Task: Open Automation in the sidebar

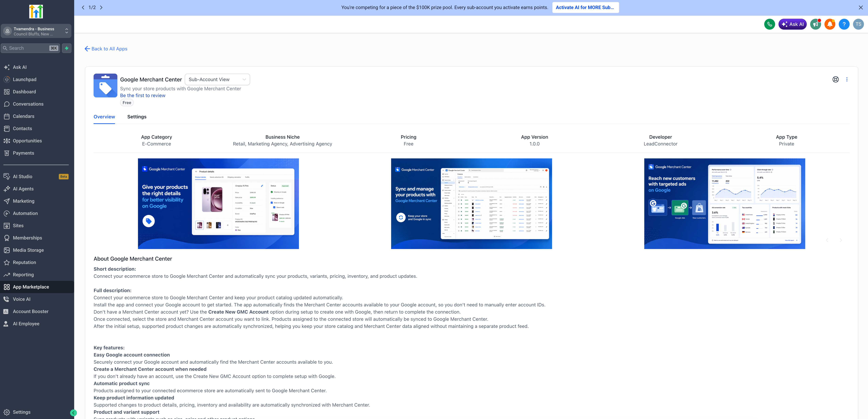Action: pos(37,213)
